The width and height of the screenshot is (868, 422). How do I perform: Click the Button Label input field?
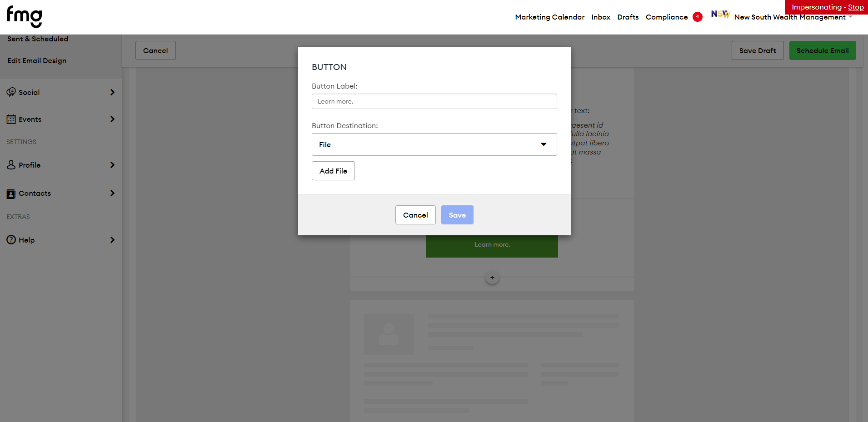(x=434, y=101)
